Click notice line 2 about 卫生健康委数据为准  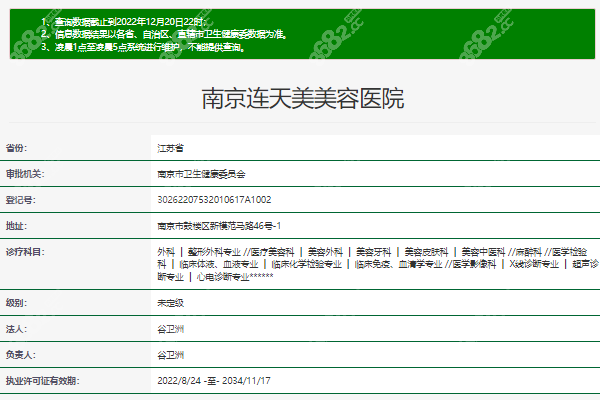pos(164,34)
